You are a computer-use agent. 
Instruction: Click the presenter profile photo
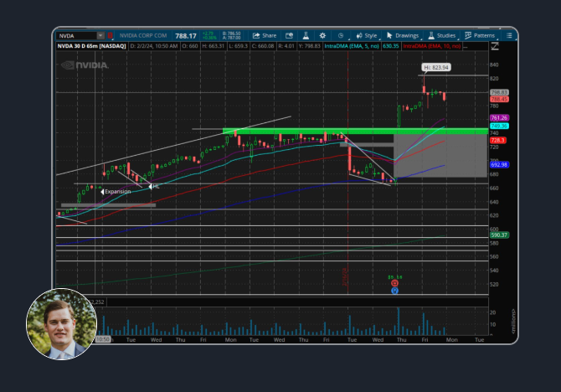click(62, 324)
